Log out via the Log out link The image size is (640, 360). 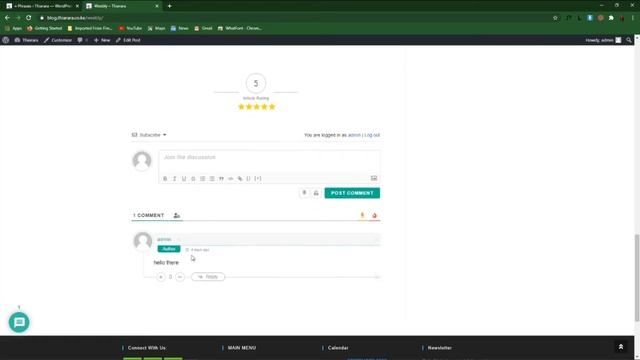(372, 135)
